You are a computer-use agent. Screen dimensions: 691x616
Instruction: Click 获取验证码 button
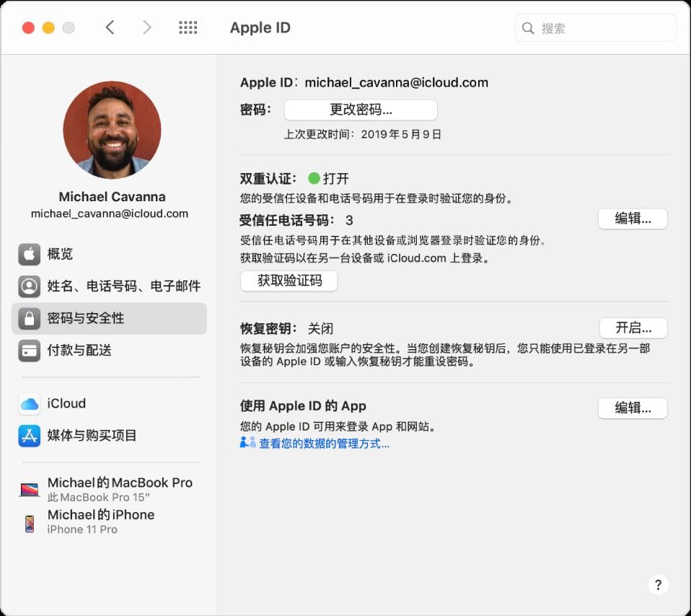289,281
